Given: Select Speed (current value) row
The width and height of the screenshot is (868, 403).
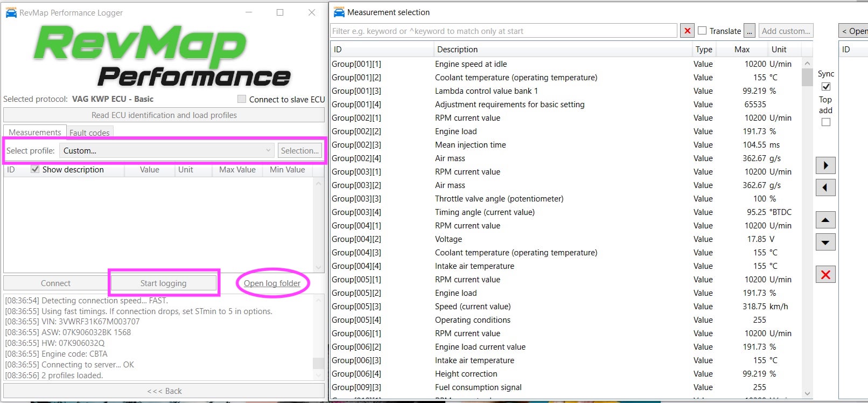Looking at the screenshot, I should tap(565, 306).
